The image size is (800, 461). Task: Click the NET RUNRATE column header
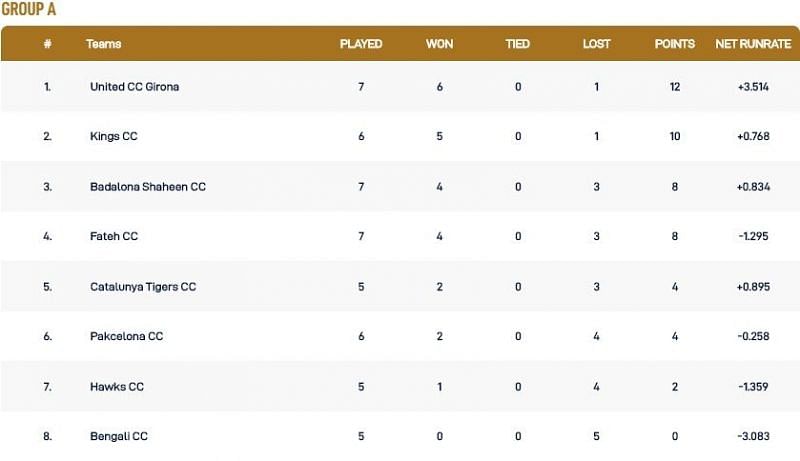point(753,45)
